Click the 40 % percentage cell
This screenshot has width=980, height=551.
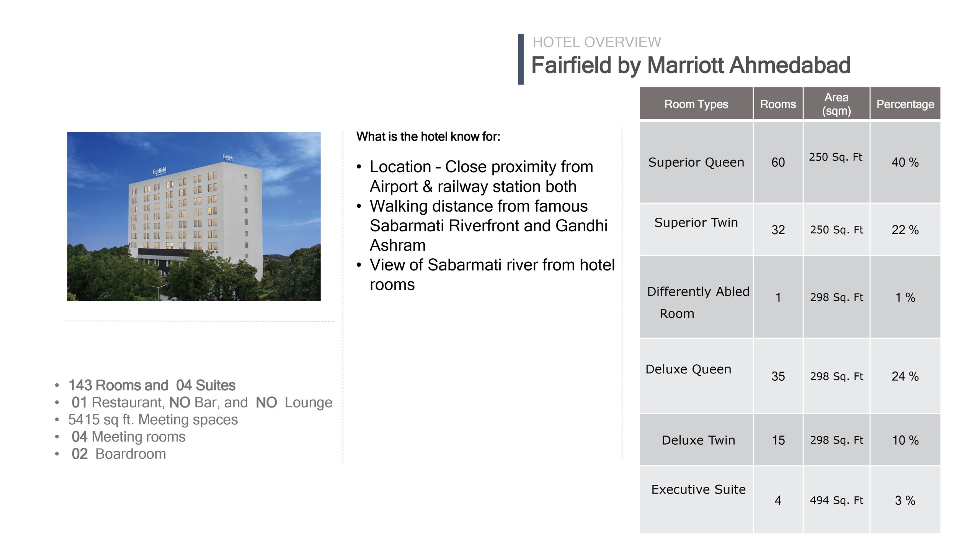[x=905, y=162]
